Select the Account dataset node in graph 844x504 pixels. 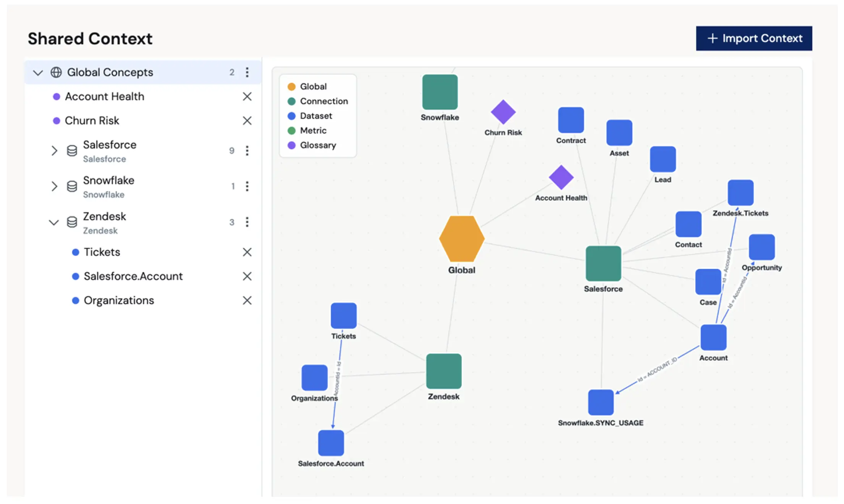click(713, 338)
